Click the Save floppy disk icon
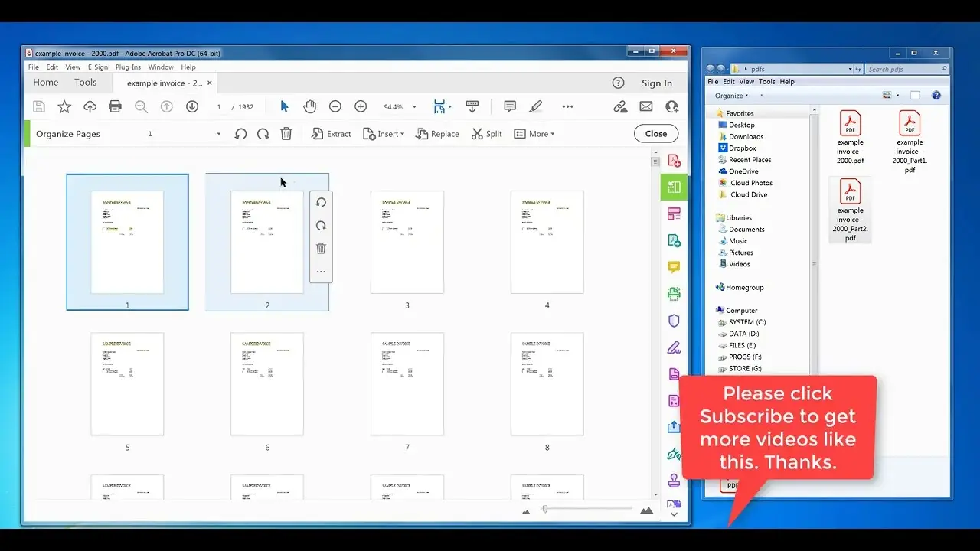This screenshot has width=980, height=551. (39, 106)
